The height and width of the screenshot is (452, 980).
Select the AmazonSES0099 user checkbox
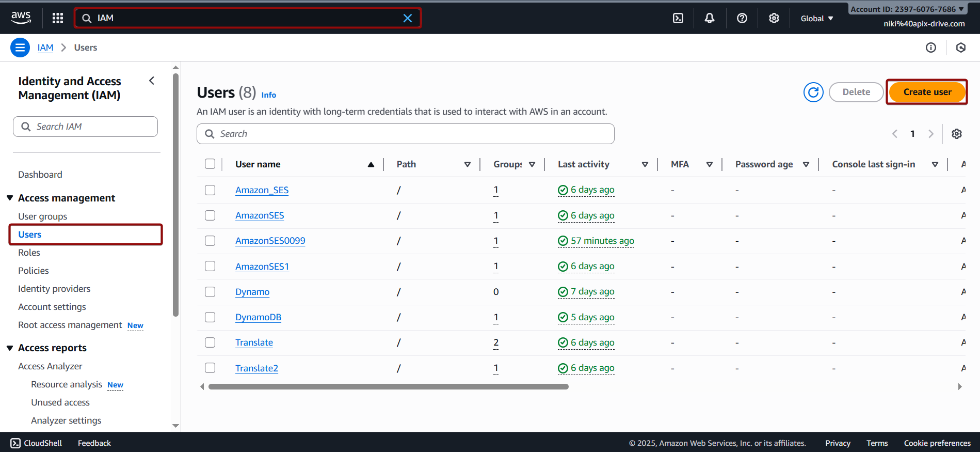[x=210, y=241]
